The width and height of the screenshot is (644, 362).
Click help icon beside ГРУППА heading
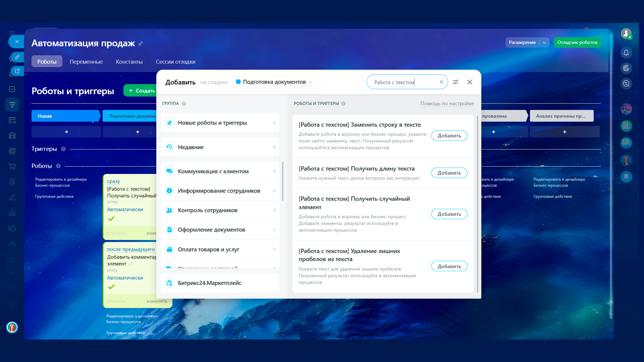[x=184, y=104]
